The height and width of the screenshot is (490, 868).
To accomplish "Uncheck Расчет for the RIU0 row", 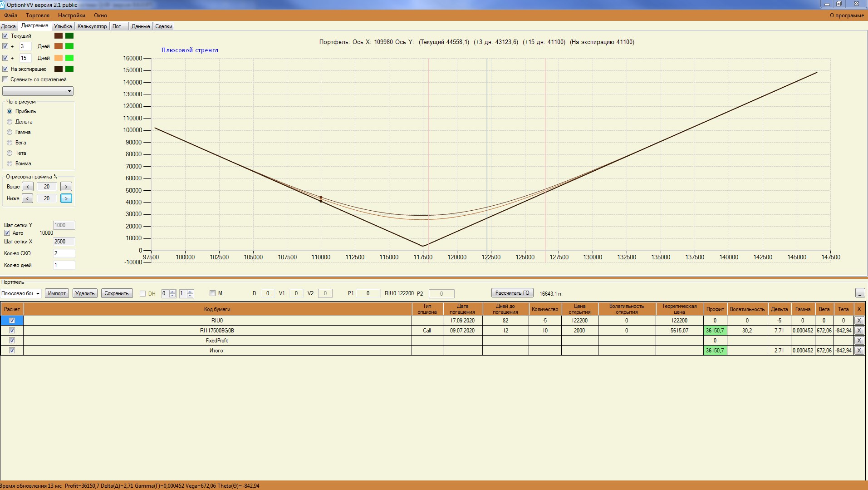I will pyautogui.click(x=12, y=321).
